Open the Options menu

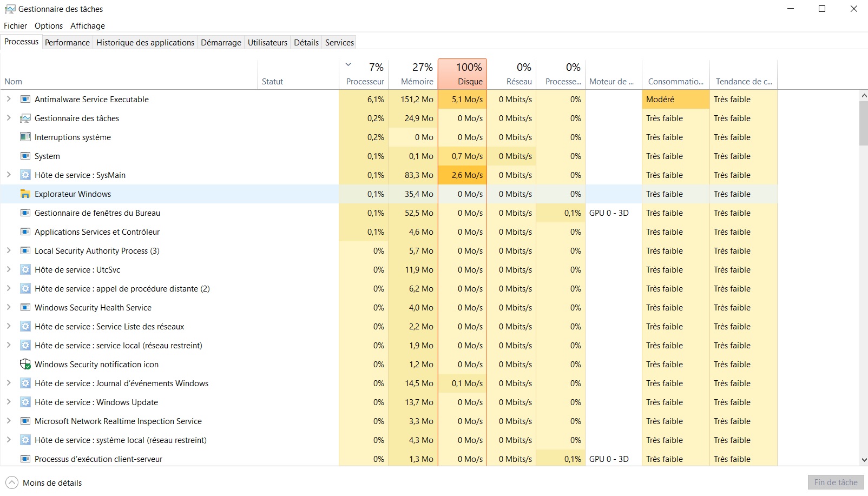tap(49, 26)
